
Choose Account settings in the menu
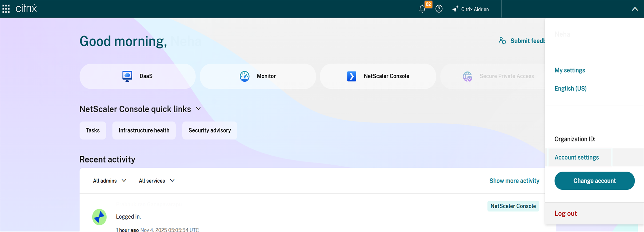tap(577, 157)
